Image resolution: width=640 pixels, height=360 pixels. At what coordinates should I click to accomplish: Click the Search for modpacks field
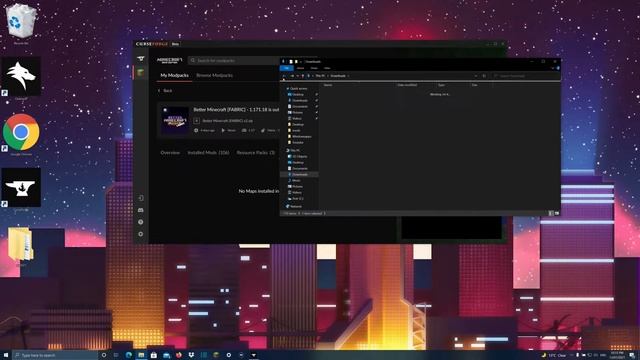tap(233, 60)
